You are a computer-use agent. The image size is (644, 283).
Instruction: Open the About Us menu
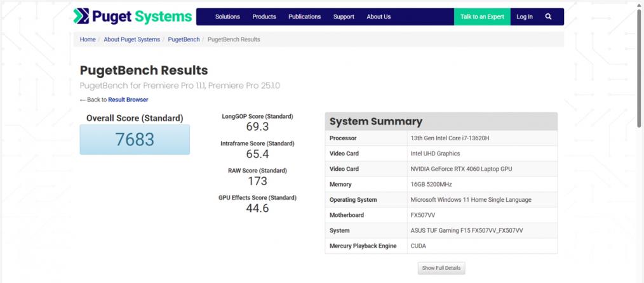tap(379, 17)
